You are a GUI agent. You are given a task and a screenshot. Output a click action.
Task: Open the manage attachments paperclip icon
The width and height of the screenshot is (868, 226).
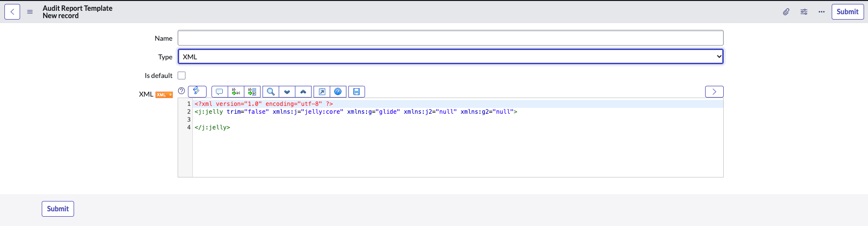[x=786, y=12]
